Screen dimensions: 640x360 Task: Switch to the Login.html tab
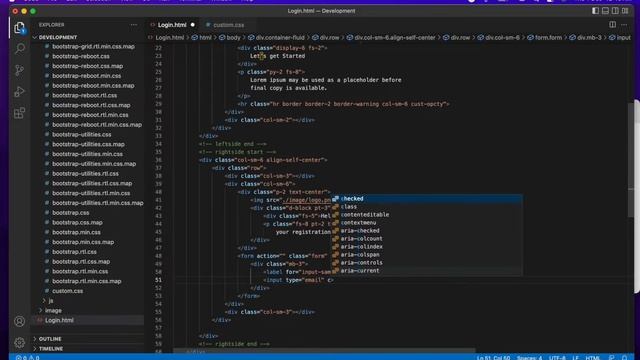(172, 25)
